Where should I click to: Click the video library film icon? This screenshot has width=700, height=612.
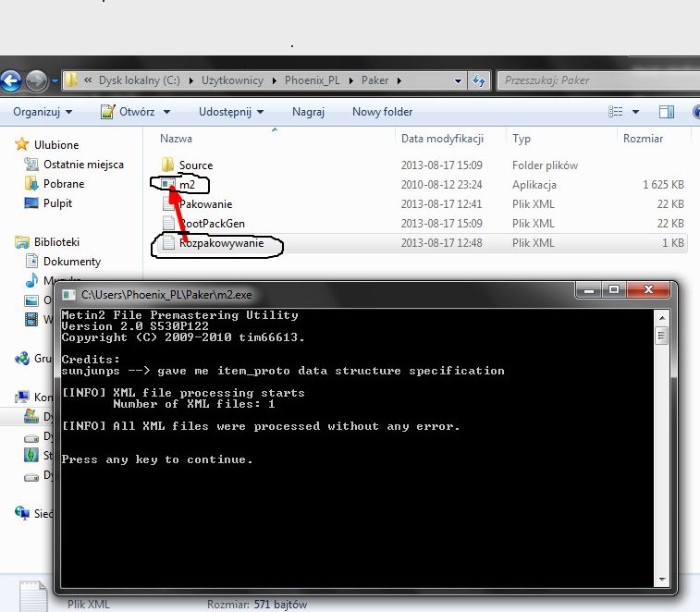pyautogui.click(x=31, y=319)
